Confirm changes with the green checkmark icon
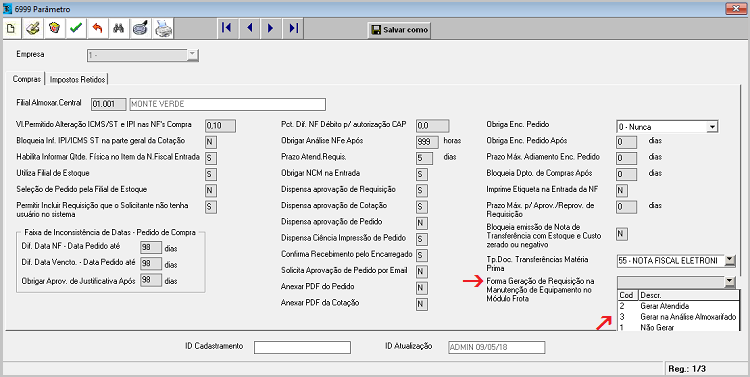The image size is (750, 377). 76,29
